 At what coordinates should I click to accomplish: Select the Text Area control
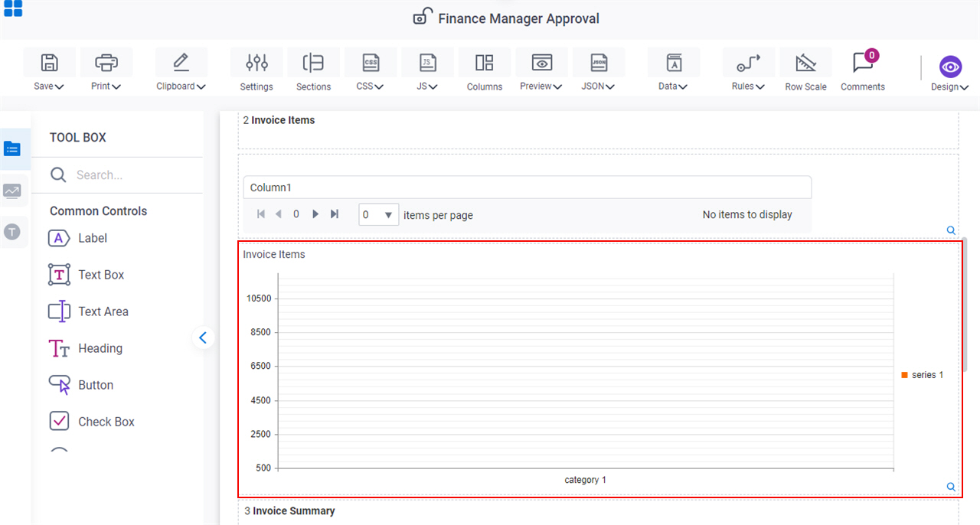point(88,311)
